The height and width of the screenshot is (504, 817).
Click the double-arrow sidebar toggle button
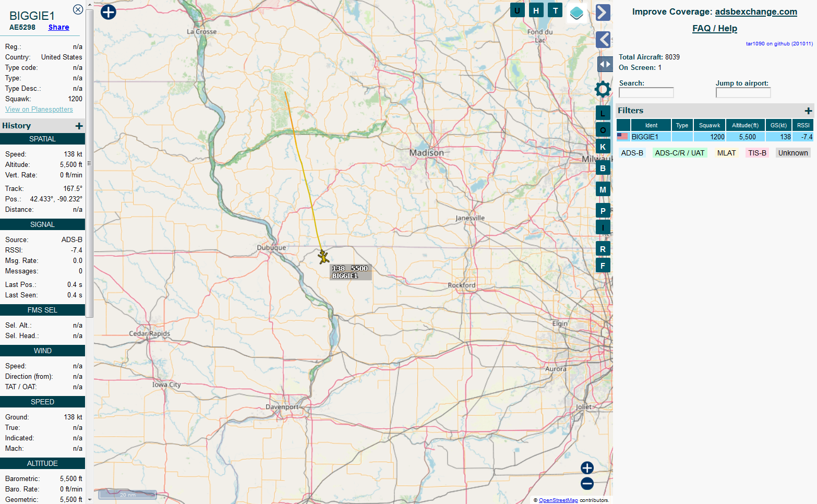pyautogui.click(x=605, y=64)
